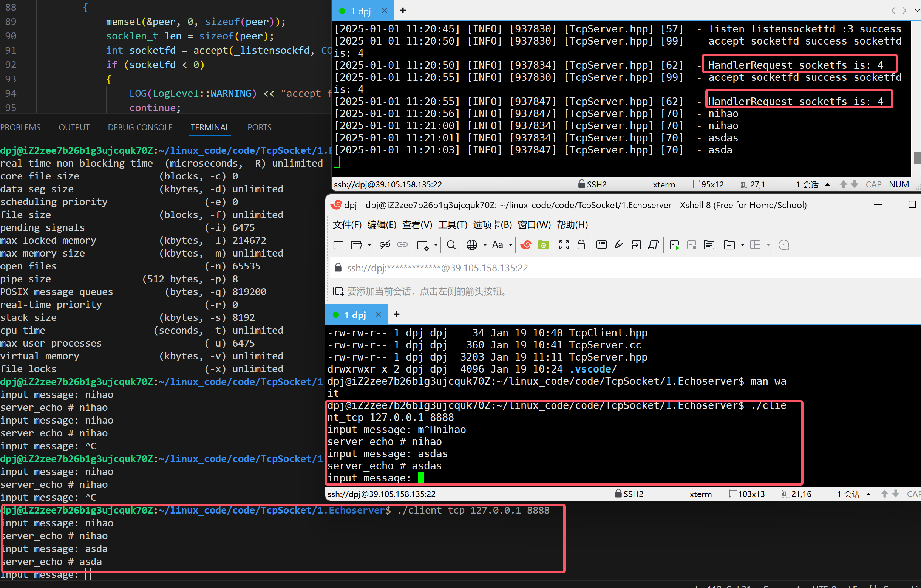The width and height of the screenshot is (921, 588).
Task: Toggle full screen mode icon
Action: (x=564, y=245)
